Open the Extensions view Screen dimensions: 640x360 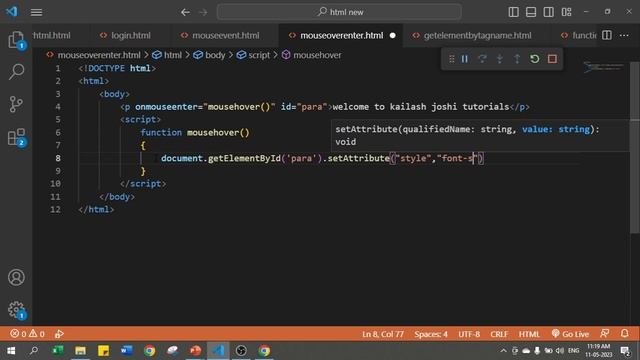16,138
